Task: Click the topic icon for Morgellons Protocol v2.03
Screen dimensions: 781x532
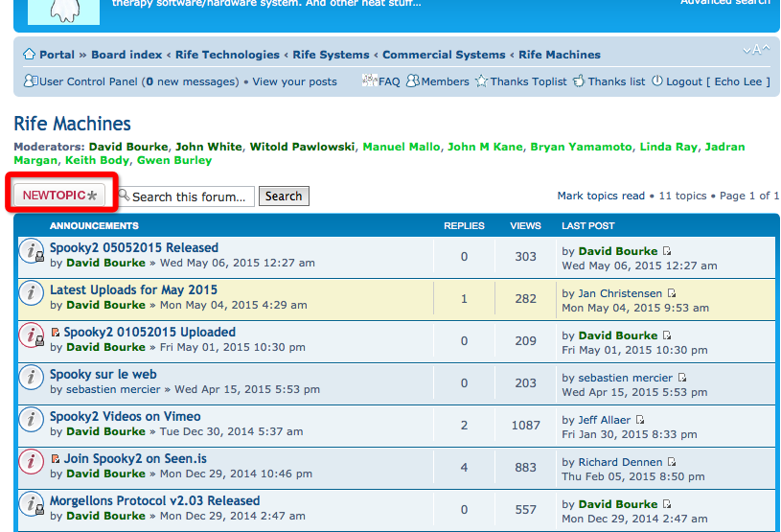Action: (x=31, y=503)
